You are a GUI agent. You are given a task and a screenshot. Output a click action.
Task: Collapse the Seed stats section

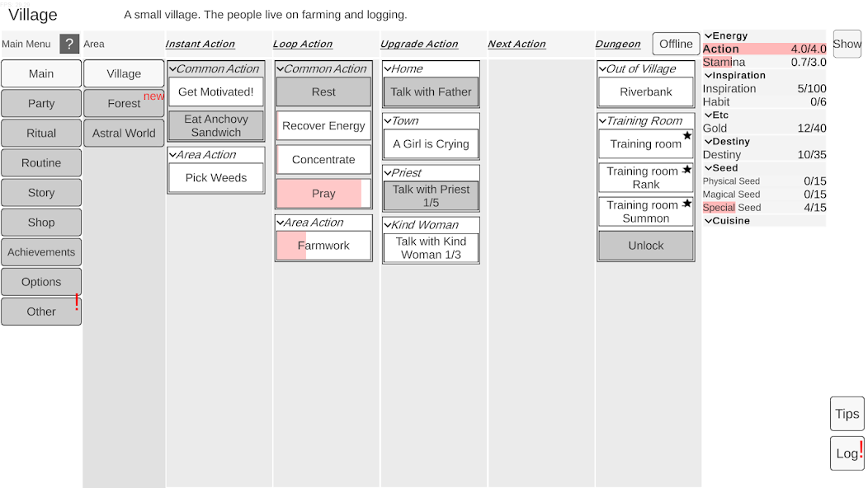click(708, 168)
